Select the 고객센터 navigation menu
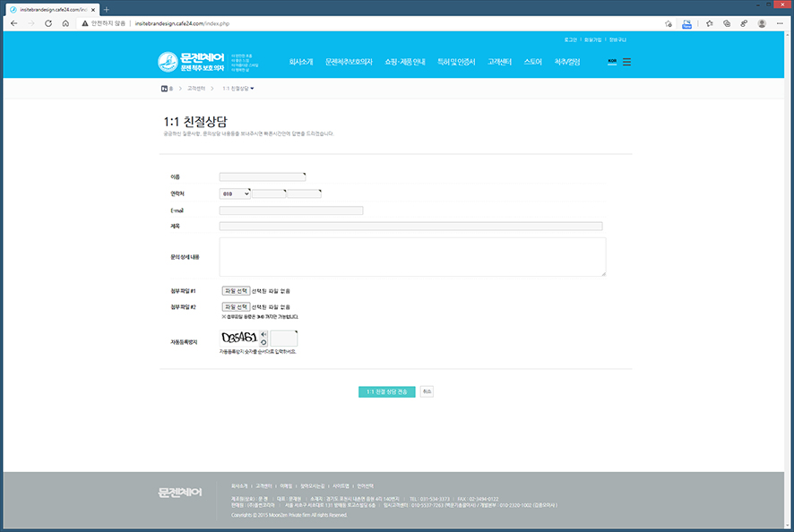This screenshot has width=794, height=532. click(x=499, y=62)
